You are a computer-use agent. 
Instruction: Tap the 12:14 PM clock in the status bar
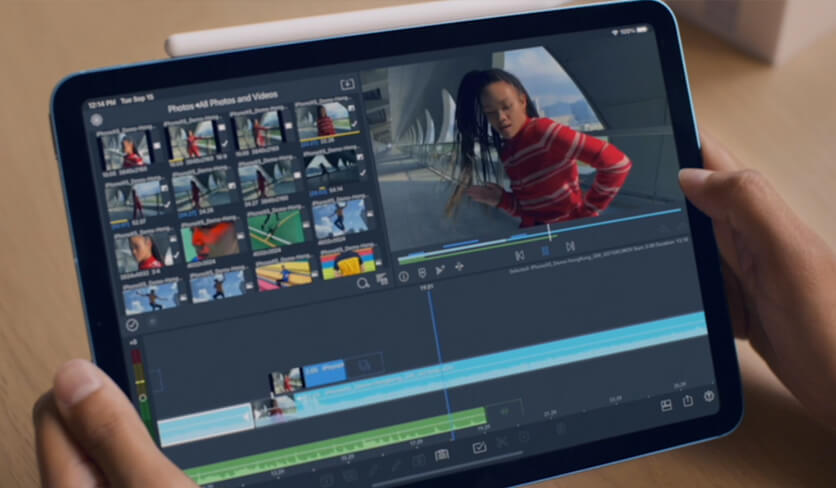pos(102,103)
